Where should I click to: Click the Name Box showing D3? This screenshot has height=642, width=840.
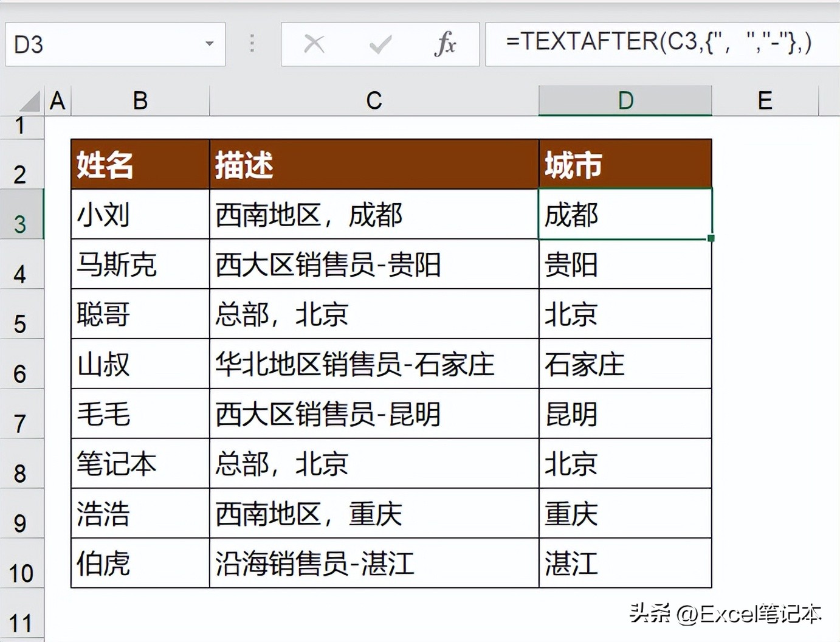[x=115, y=44]
